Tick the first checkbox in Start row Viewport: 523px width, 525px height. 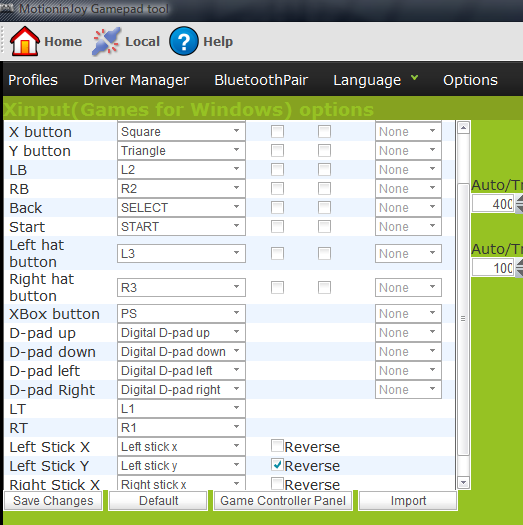[x=277, y=227]
